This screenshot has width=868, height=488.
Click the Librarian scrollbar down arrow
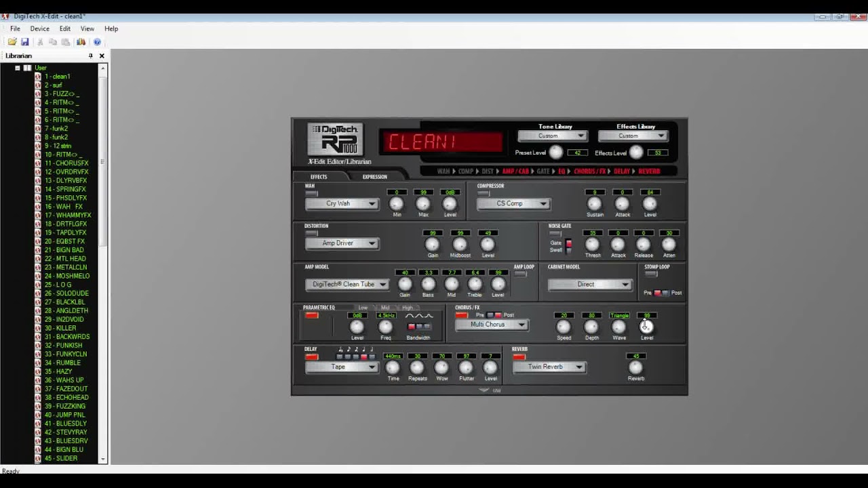(103, 460)
